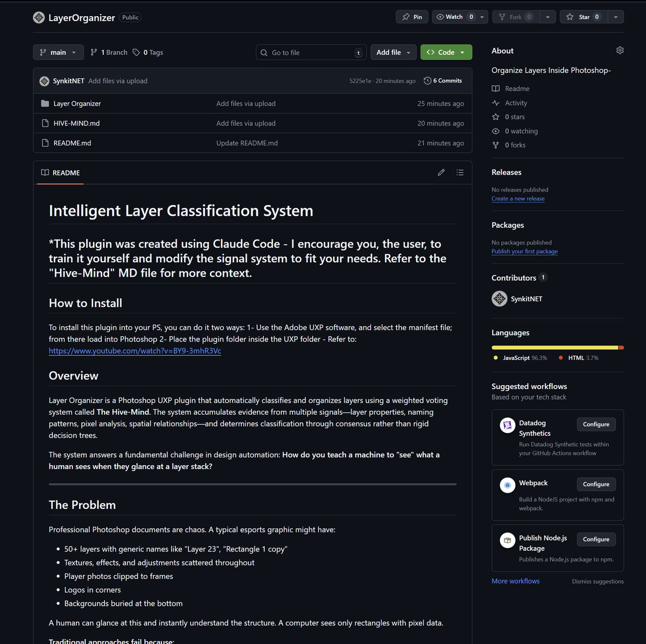Click the SynkitNET avatar in commit bar
Screen dimensions: 646x644
point(45,81)
